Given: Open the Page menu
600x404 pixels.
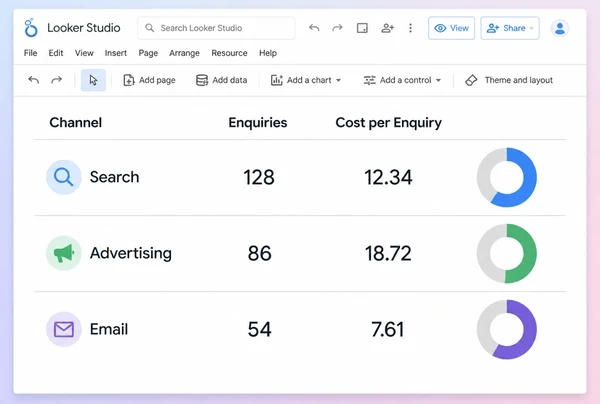Looking at the screenshot, I should point(148,53).
